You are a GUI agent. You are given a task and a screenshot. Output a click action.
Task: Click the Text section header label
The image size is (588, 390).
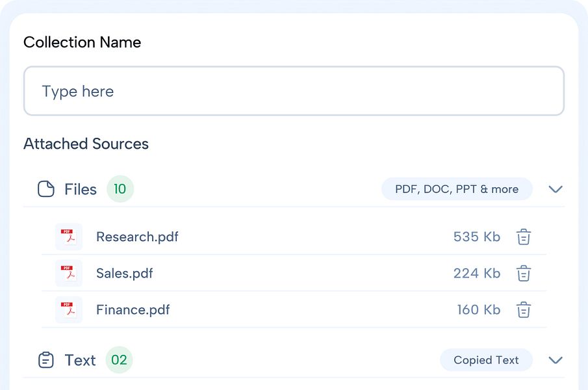(x=81, y=360)
